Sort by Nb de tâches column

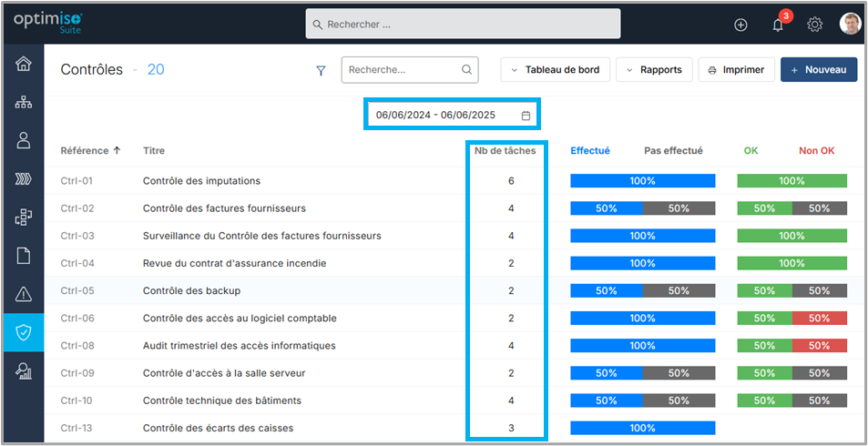click(x=505, y=151)
